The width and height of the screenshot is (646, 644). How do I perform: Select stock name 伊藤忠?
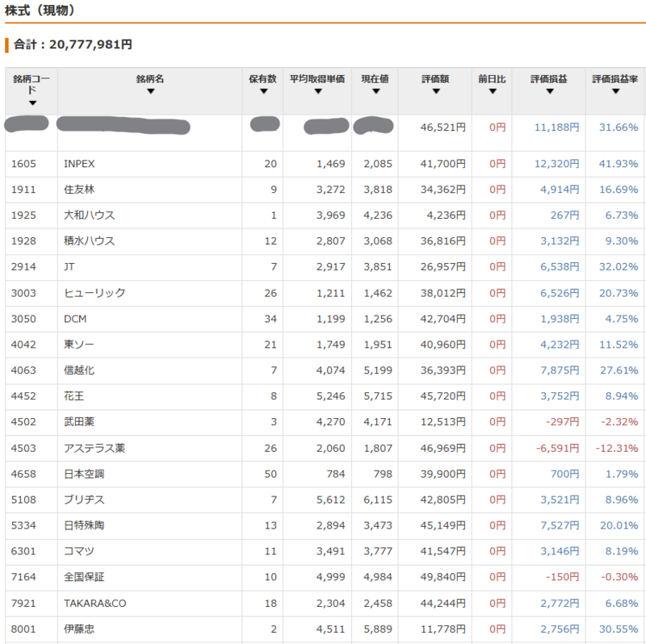coord(78,629)
